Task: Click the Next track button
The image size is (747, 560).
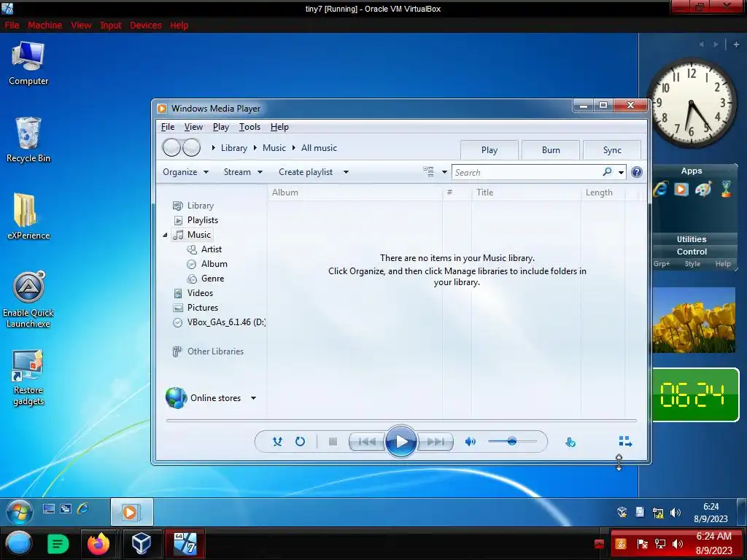Action: coord(436,442)
